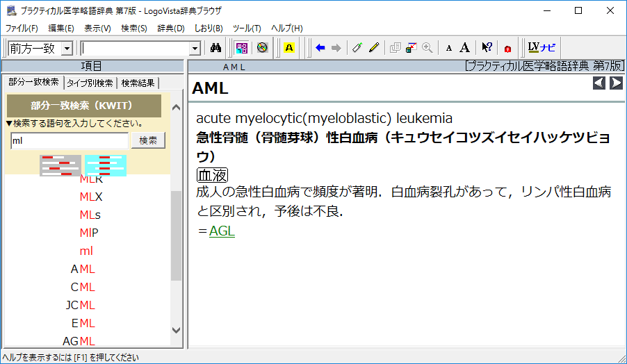
Task: Click the context help cursor icon
Action: 487,48
